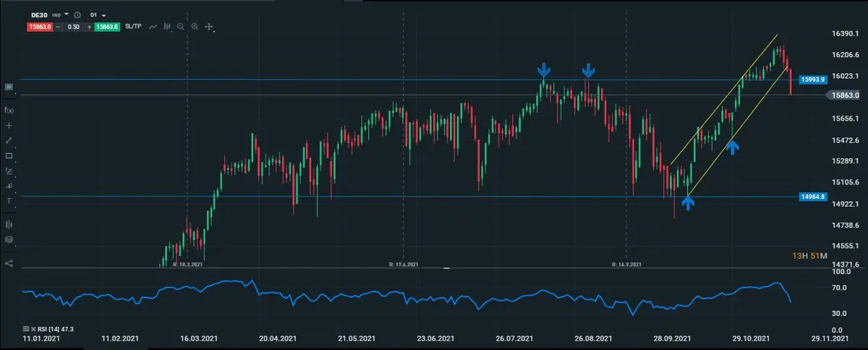Zoom in the chart
The width and height of the screenshot is (868, 350).
[195, 27]
